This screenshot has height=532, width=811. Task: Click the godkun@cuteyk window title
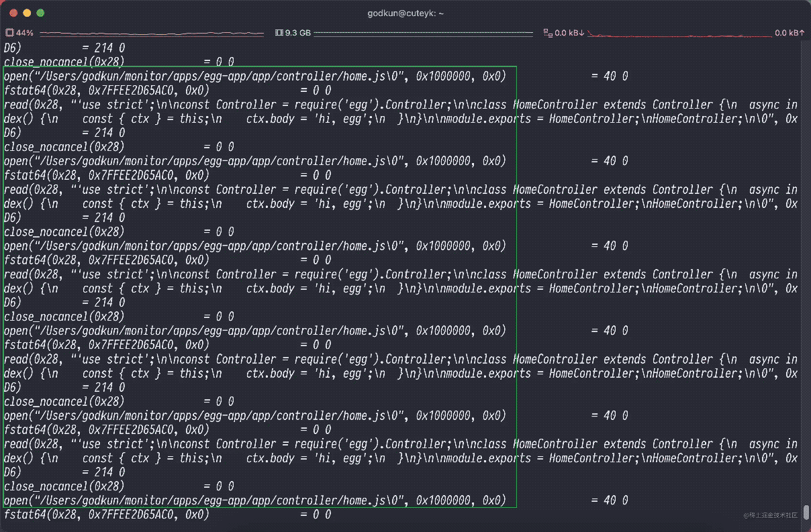pos(405,13)
